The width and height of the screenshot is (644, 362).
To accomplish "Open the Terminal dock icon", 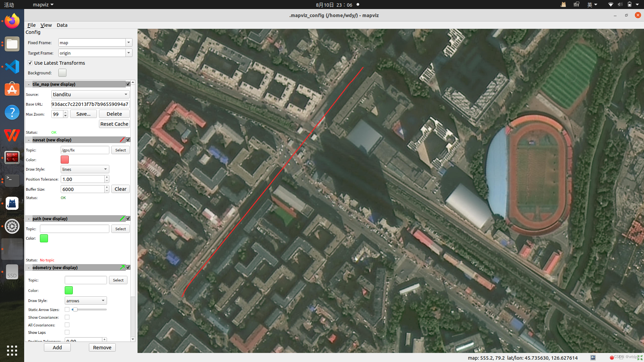I will tap(12, 180).
